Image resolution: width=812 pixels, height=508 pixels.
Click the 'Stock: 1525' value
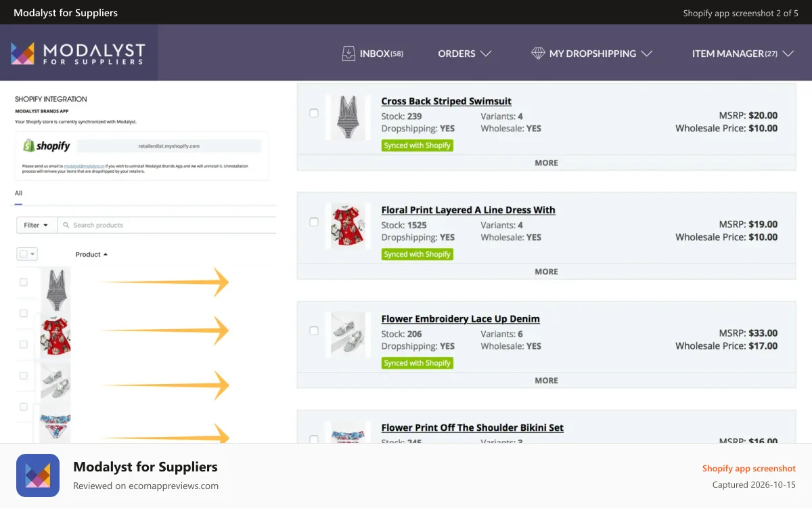tap(404, 226)
